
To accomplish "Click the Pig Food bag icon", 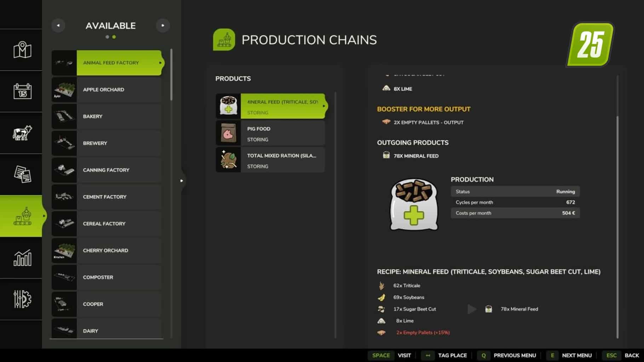I will tap(228, 133).
